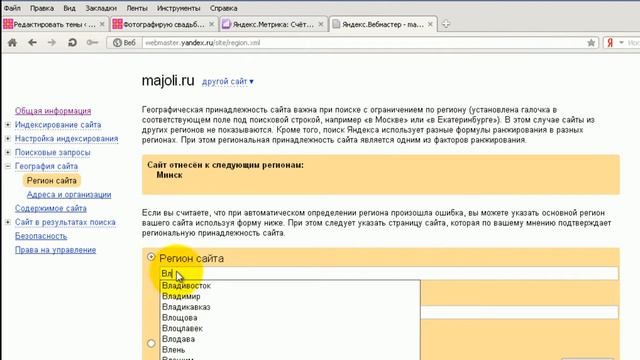
Task: Bookmark page with the star icon
Action: point(591,42)
